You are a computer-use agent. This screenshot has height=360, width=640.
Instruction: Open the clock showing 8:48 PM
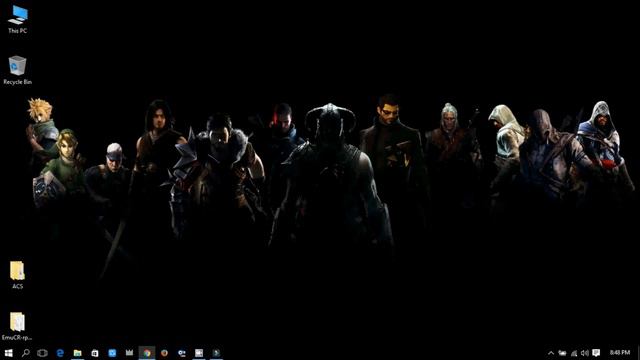tap(620, 353)
